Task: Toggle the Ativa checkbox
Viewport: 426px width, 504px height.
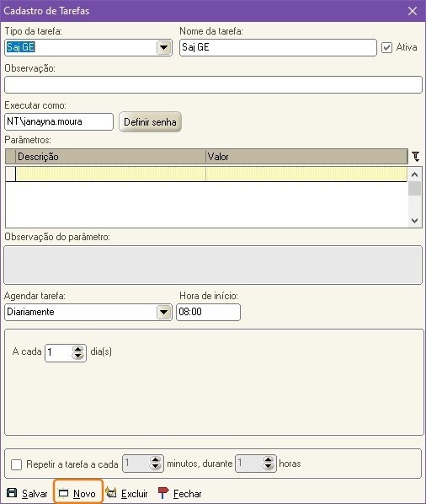Action: (386, 47)
